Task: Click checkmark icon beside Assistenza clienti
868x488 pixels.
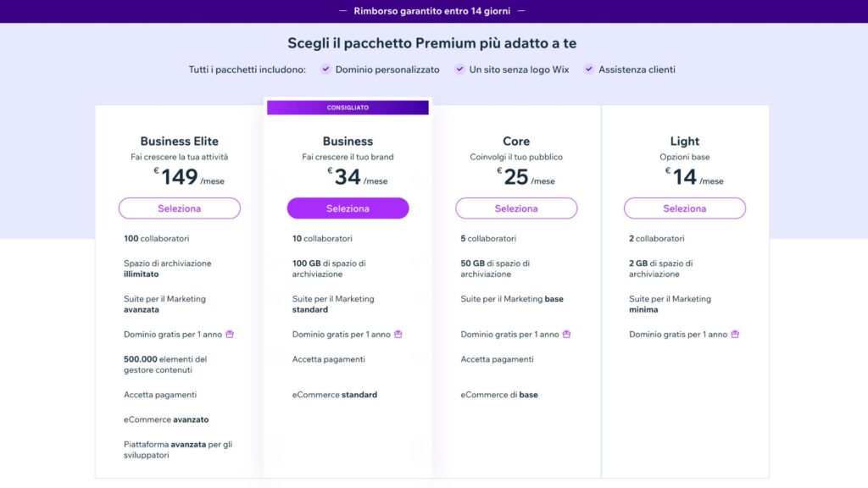Action: [589, 69]
